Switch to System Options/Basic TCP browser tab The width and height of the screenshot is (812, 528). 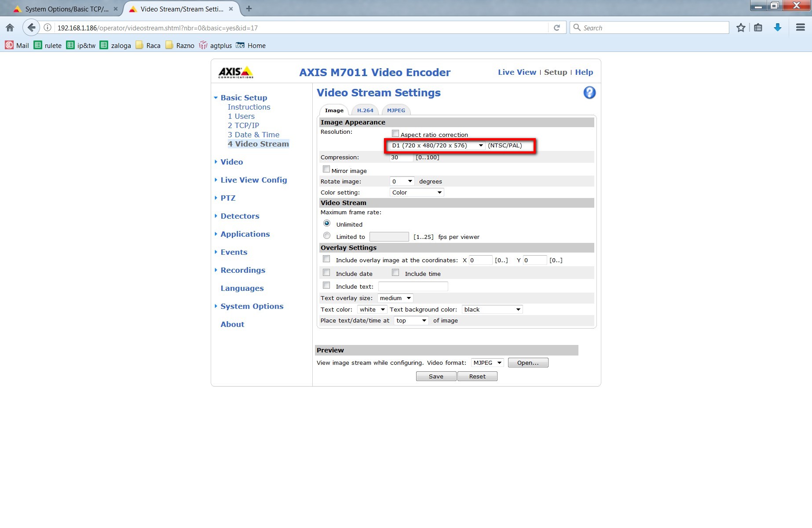[x=66, y=9]
